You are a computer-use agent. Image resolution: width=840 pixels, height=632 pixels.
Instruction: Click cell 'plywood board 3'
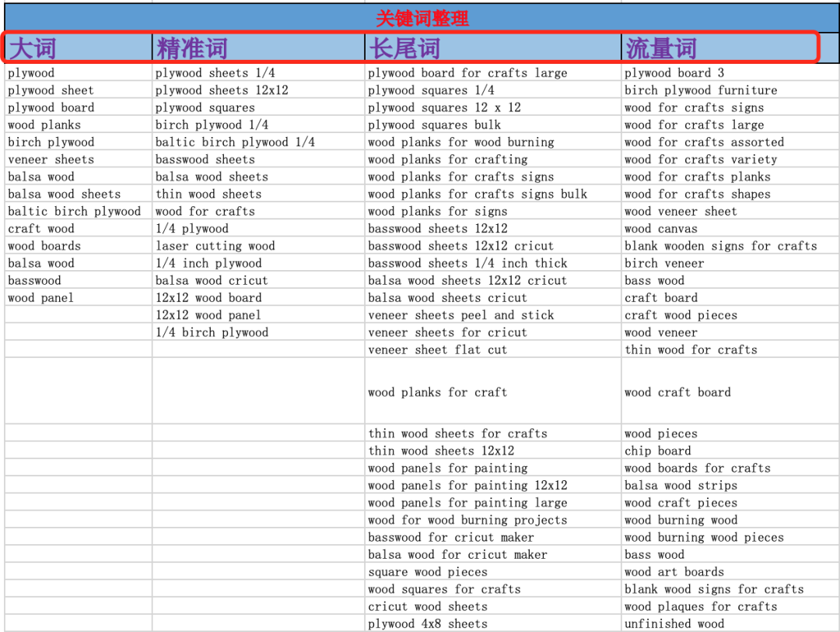click(x=730, y=73)
